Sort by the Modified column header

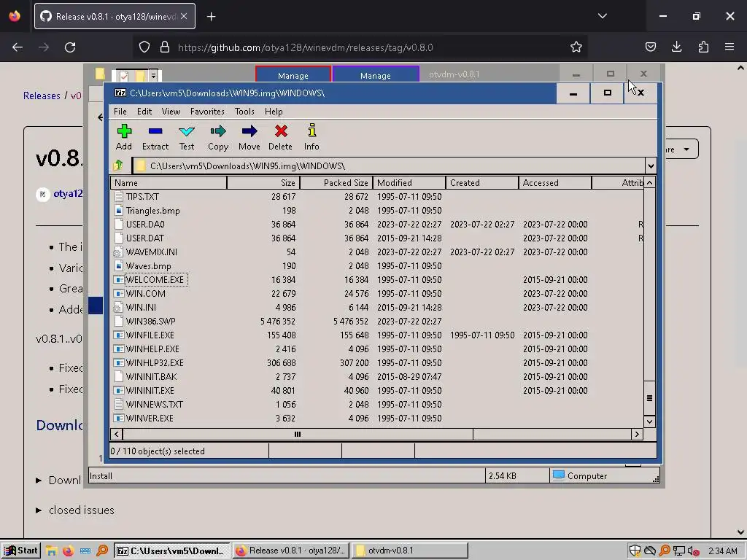pos(409,183)
